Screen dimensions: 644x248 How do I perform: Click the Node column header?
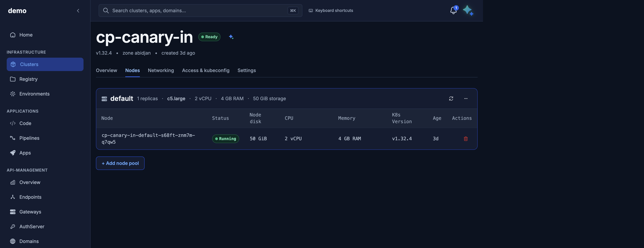click(x=107, y=118)
